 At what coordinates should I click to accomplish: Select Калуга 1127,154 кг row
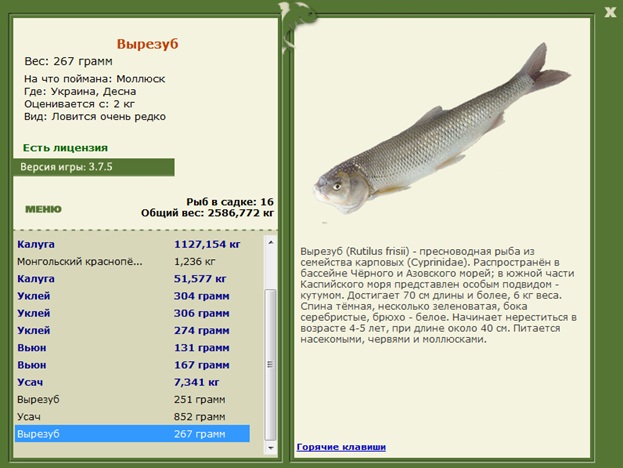tap(132, 244)
